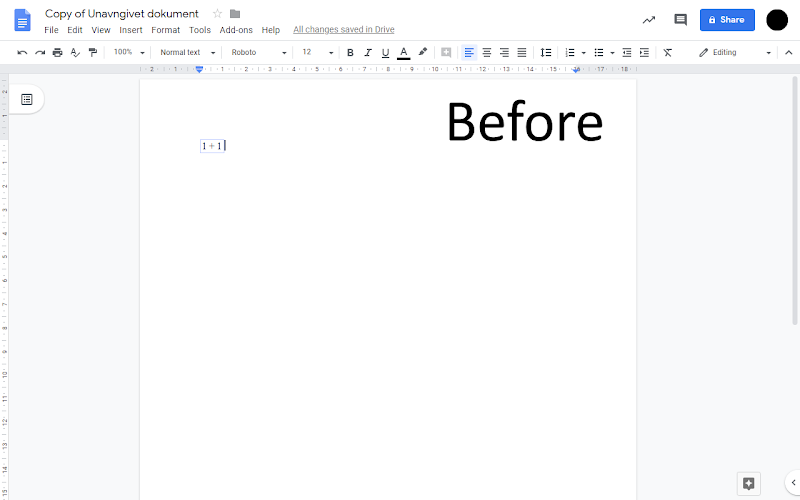This screenshot has height=500, width=800.
Task: Click the document title field
Action: pyautogui.click(x=121, y=14)
